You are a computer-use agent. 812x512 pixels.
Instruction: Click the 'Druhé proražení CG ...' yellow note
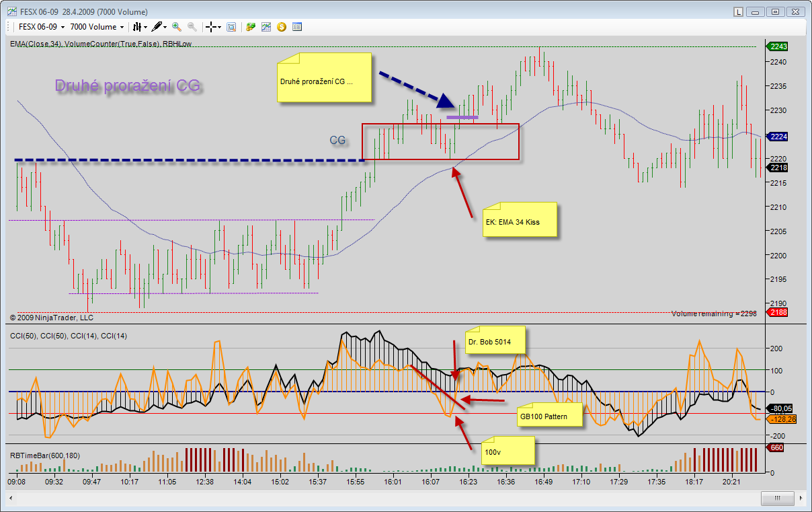click(324, 78)
